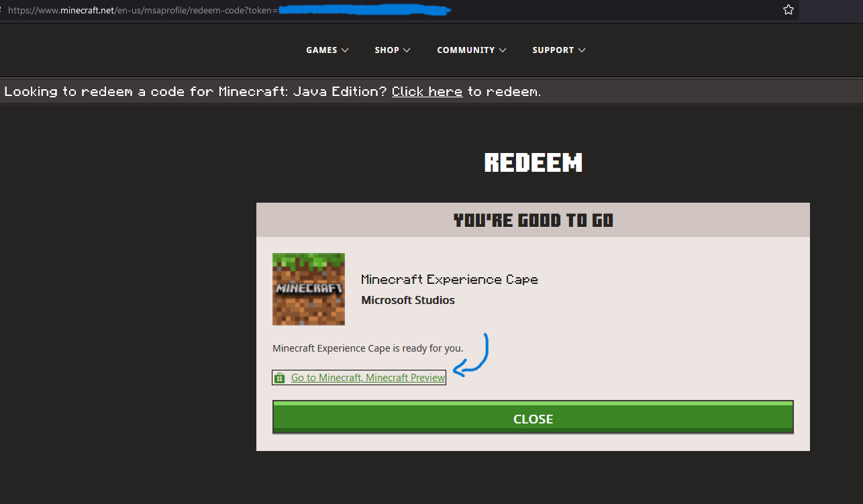Select the 'Minecraft Experience Cape' title text
863x504 pixels.
point(450,279)
